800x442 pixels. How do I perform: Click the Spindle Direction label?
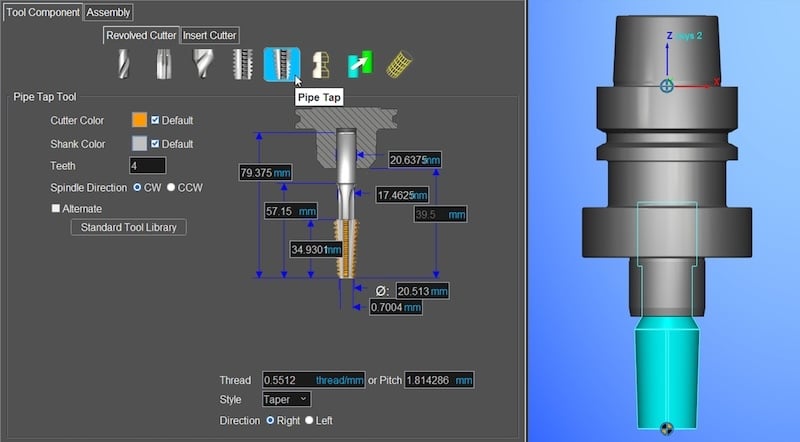pos(88,187)
